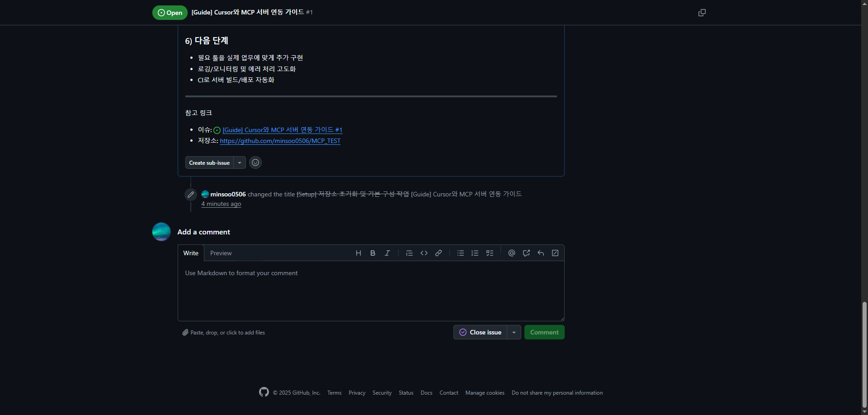Image resolution: width=868 pixels, height=415 pixels.
Task: Insert a saved reply with arrow icon
Action: pos(541,253)
